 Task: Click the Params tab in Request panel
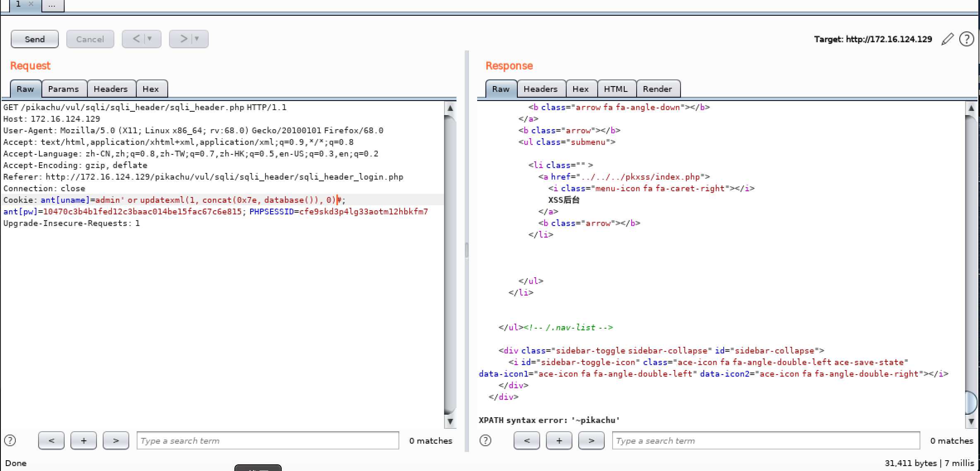63,89
